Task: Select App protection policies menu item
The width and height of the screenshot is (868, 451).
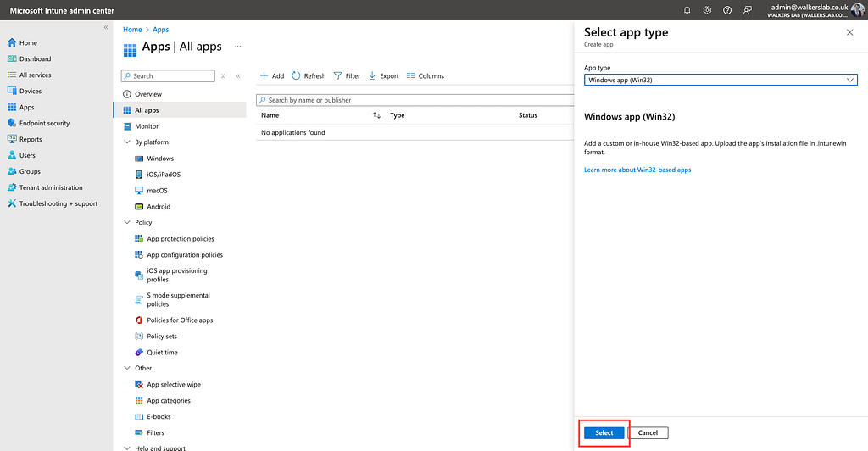Action: click(x=180, y=239)
